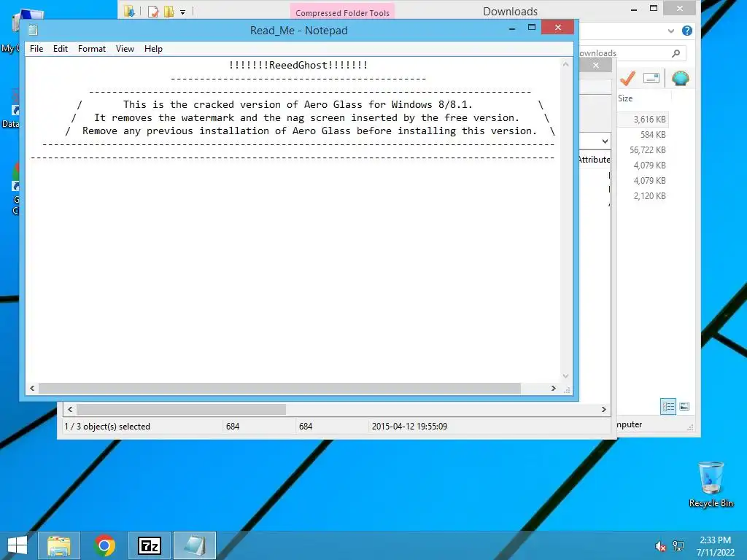This screenshot has height=560, width=747.
Task: Click the network tray icon
Action: [x=678, y=546]
